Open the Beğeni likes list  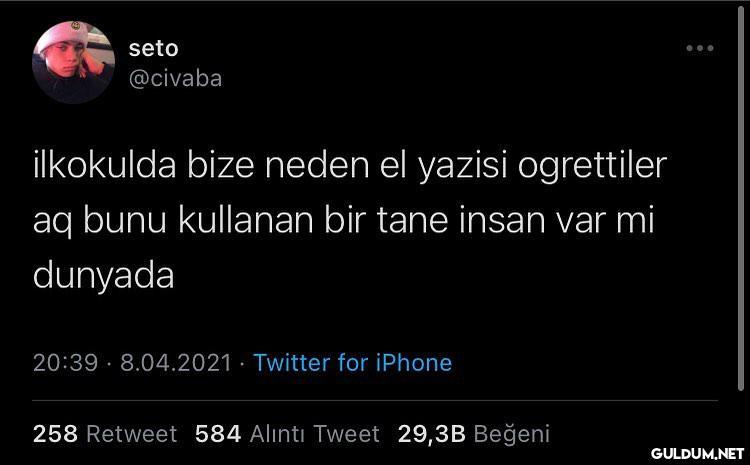click(511, 434)
